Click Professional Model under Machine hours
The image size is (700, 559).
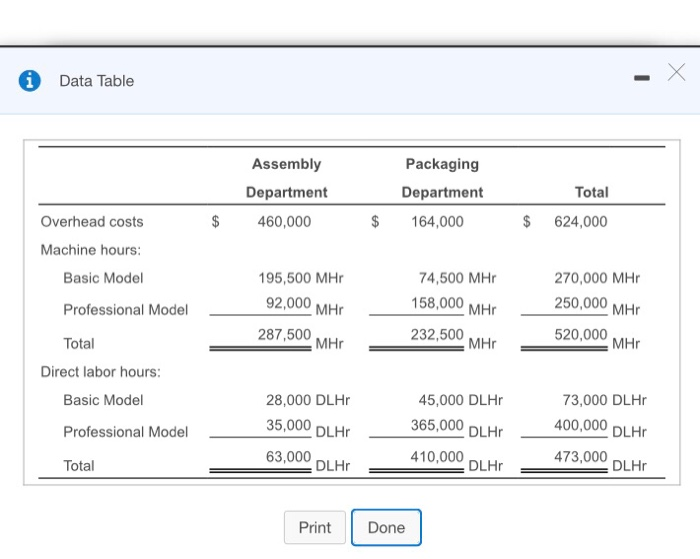[x=125, y=309]
